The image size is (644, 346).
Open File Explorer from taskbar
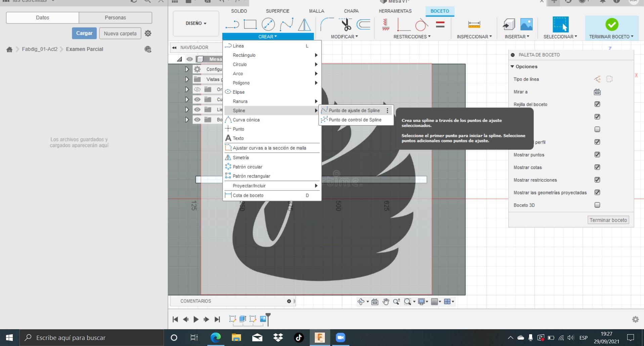pyautogui.click(x=237, y=338)
